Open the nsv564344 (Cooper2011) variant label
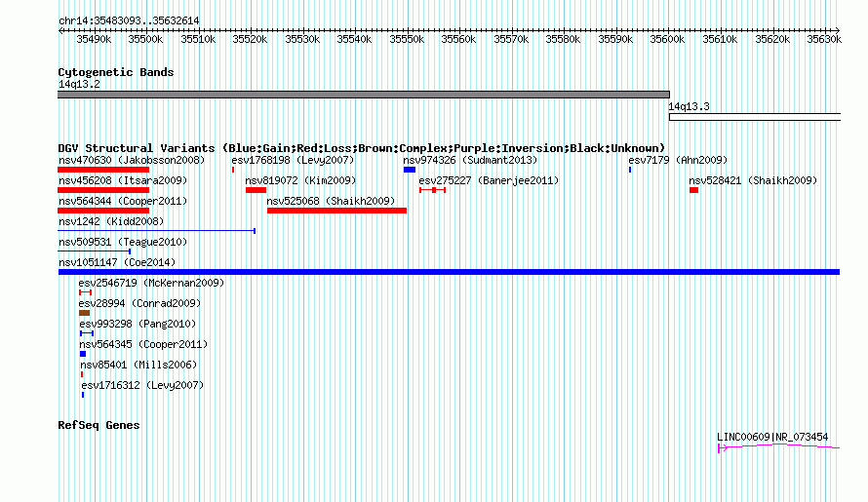 pyautogui.click(x=123, y=201)
